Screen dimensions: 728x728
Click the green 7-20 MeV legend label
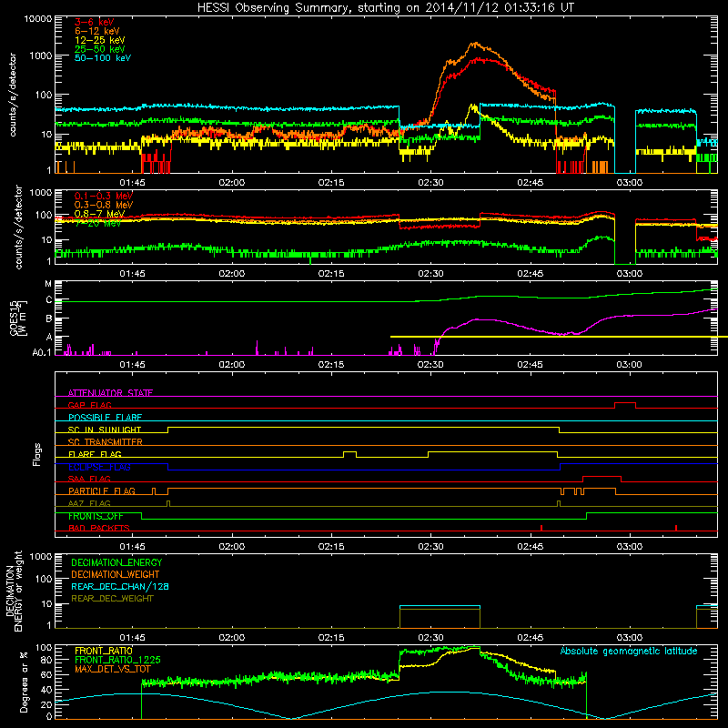[97, 223]
